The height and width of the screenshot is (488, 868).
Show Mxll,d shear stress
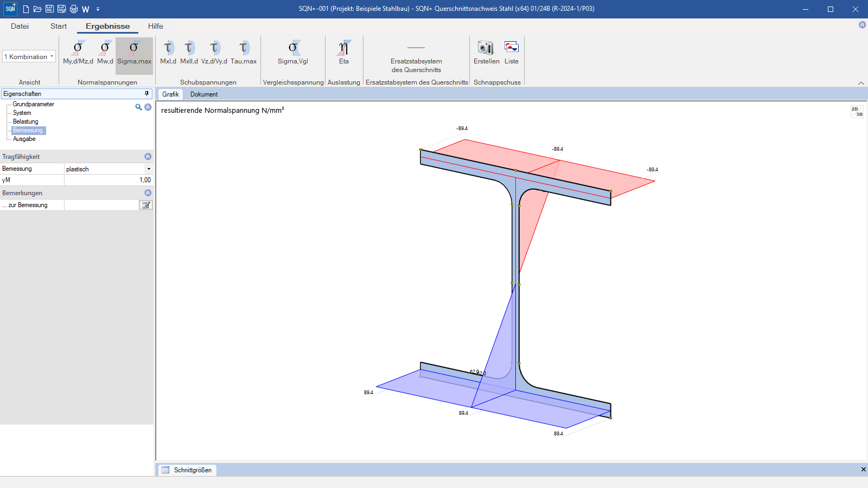point(189,53)
